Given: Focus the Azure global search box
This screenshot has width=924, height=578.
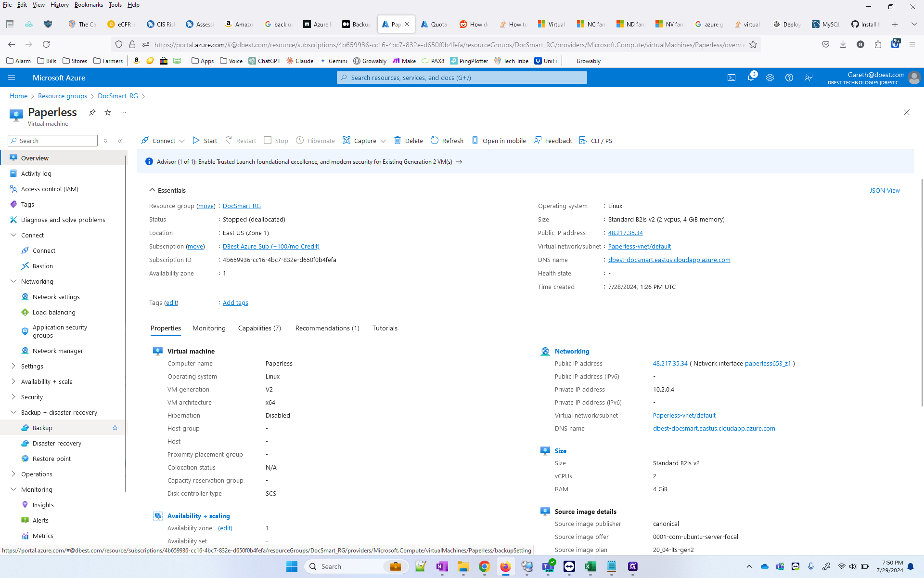Looking at the screenshot, I should pyautogui.click(x=462, y=78).
